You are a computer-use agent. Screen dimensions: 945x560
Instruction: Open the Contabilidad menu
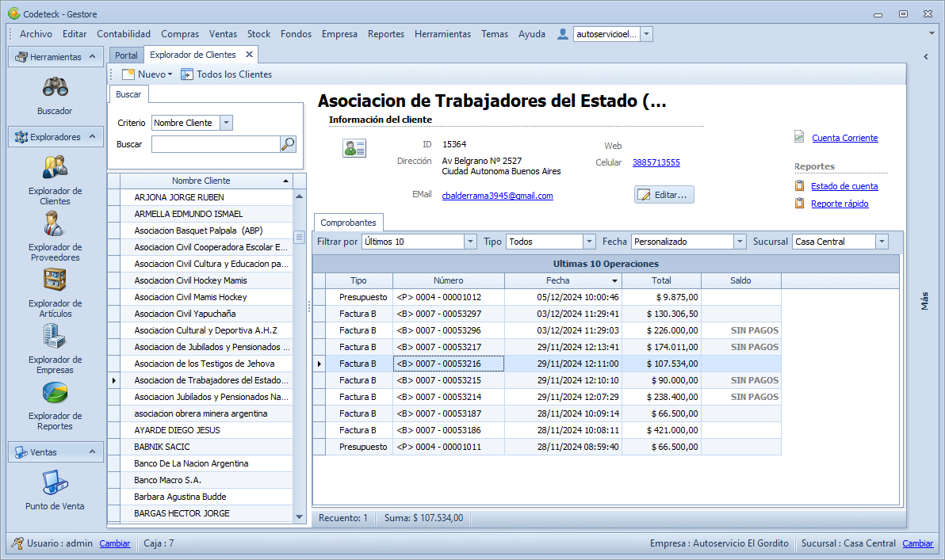(124, 34)
